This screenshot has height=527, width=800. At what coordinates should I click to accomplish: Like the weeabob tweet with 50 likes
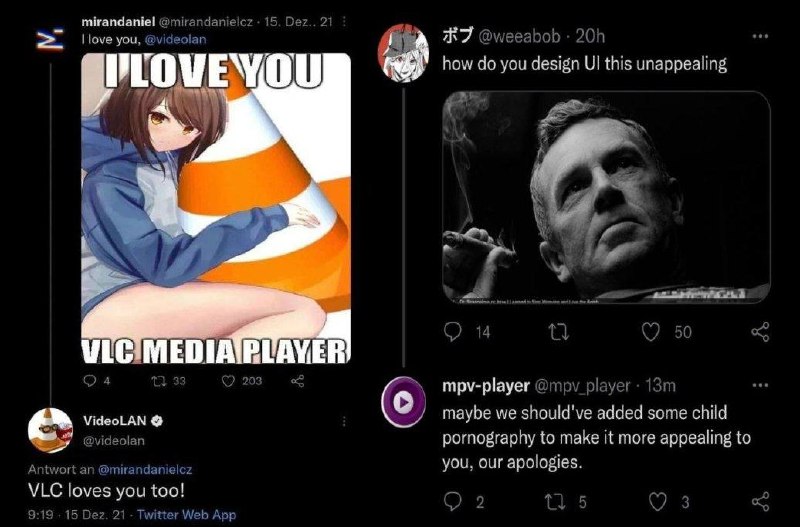pyautogui.click(x=651, y=332)
